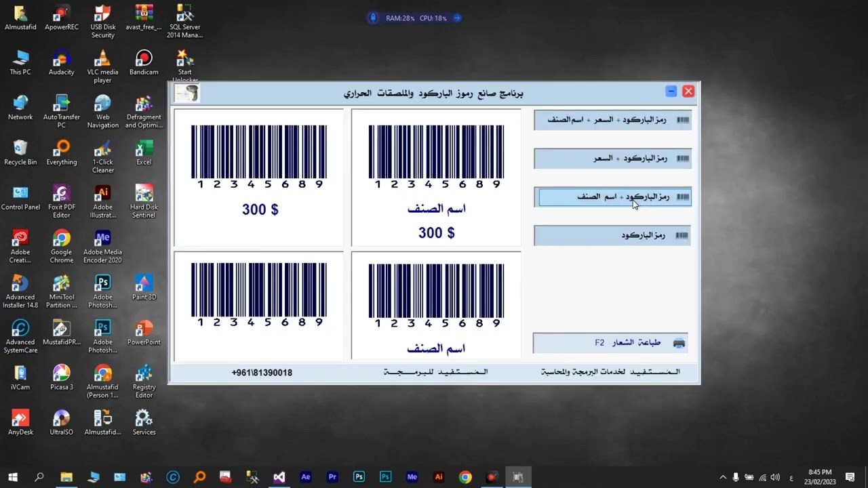Image resolution: width=868 pixels, height=488 pixels.
Task: Open USB Disk Security shortcut
Action: pos(103,22)
